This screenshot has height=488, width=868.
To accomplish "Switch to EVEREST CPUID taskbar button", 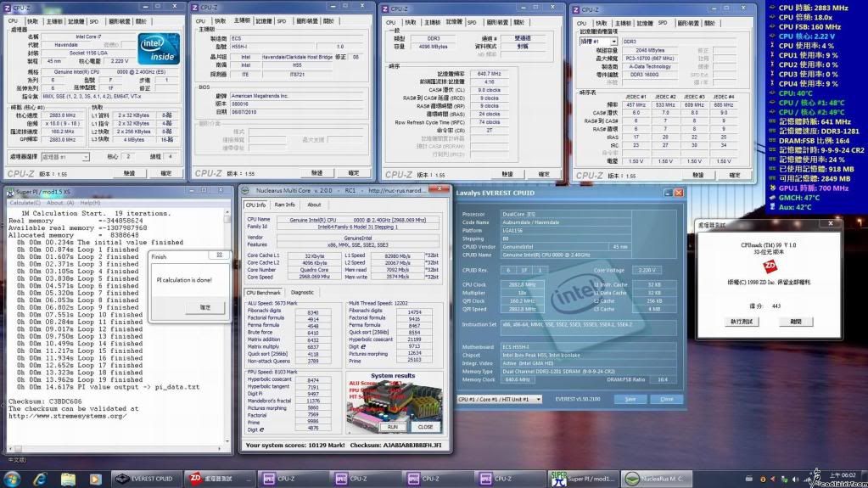I will pos(147,479).
